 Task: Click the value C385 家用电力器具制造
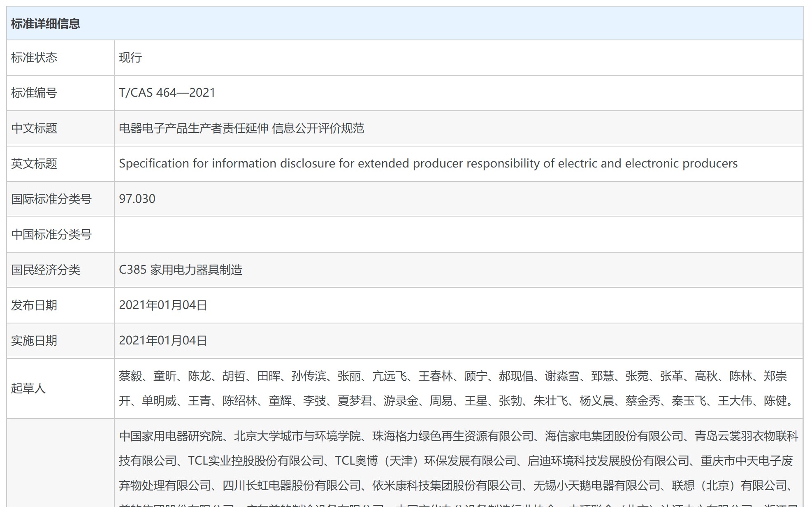click(181, 270)
